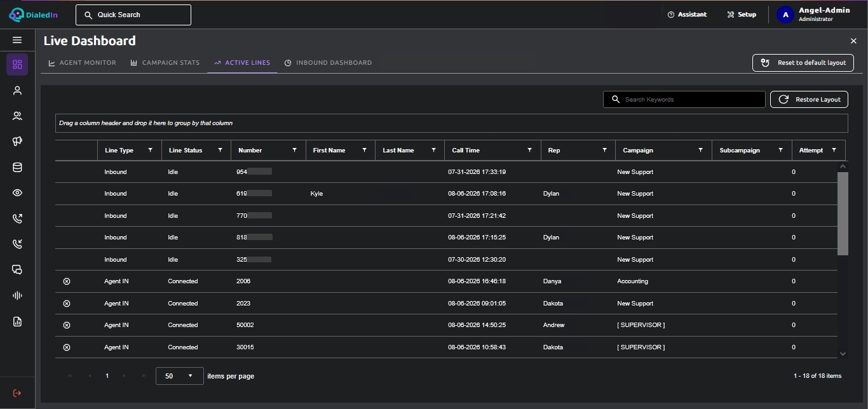The height and width of the screenshot is (409, 868).
Task: Open the First Name column filter
Action: click(364, 151)
